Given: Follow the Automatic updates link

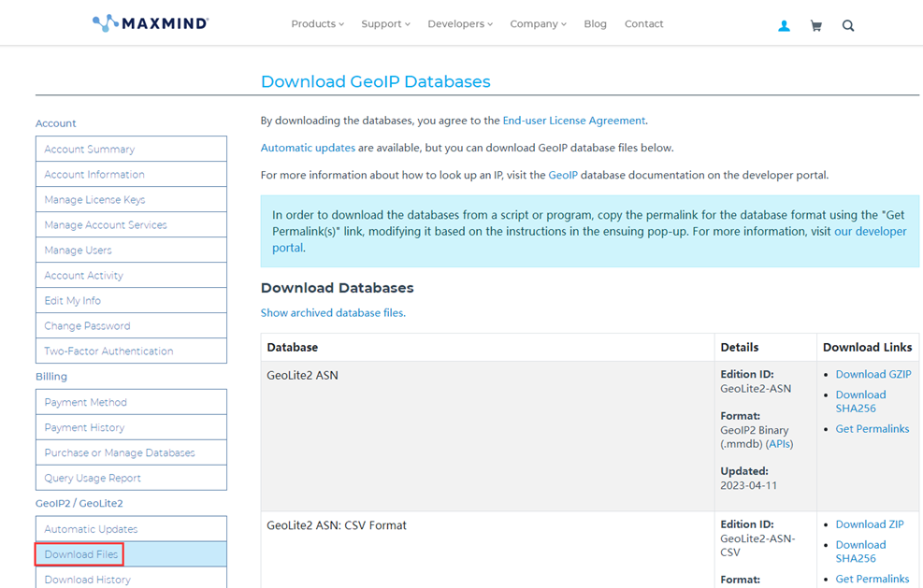Looking at the screenshot, I should pos(308,148).
